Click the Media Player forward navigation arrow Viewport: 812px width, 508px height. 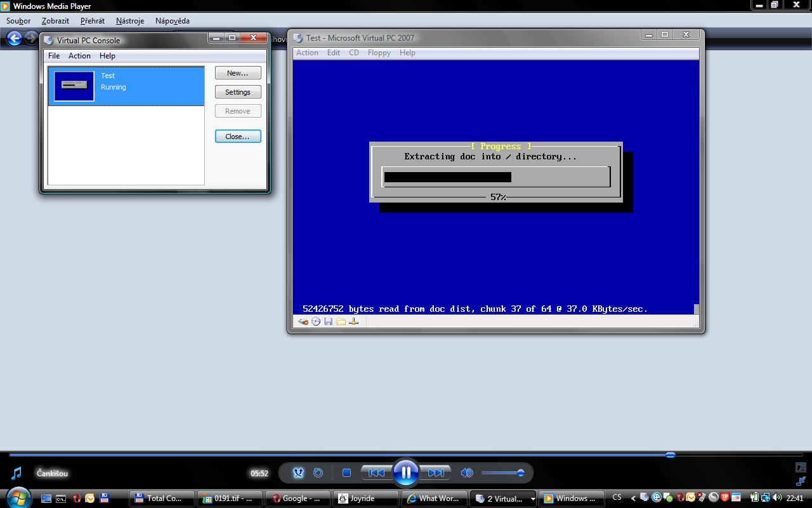pos(31,38)
